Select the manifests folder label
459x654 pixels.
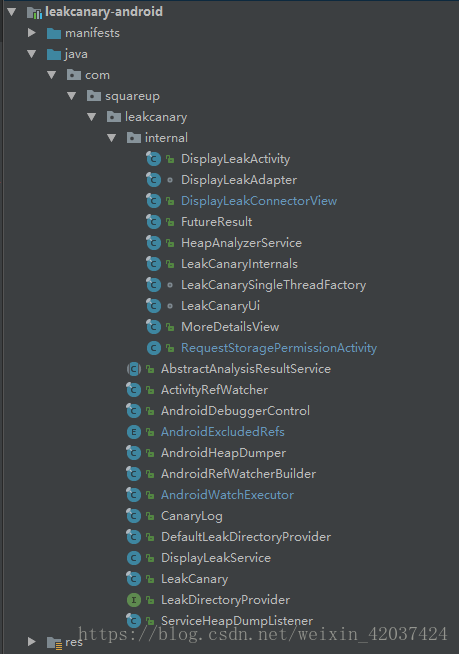coord(92,33)
